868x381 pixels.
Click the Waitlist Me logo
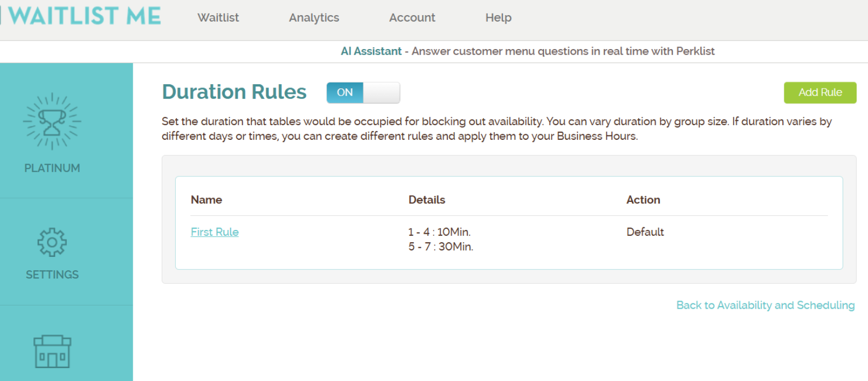[x=81, y=16]
